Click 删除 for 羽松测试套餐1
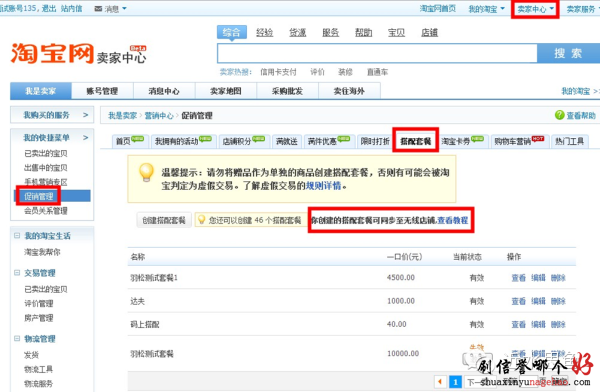 click(x=558, y=278)
